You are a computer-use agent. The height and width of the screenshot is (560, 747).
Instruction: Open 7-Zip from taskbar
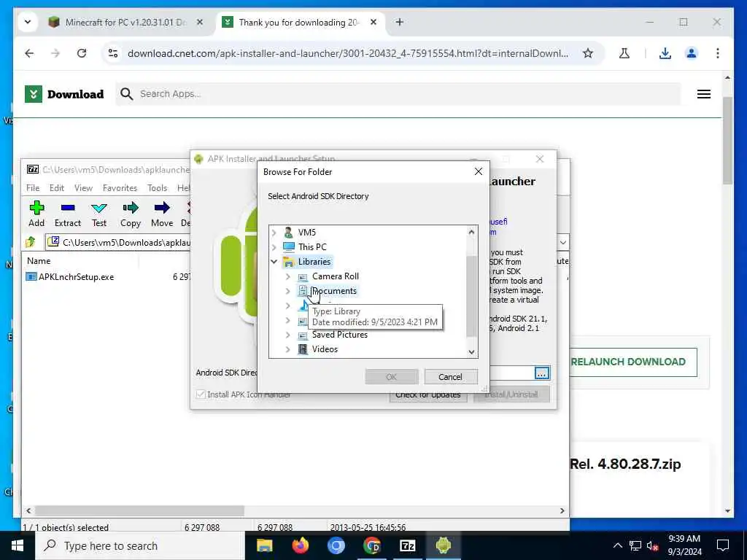(x=407, y=545)
